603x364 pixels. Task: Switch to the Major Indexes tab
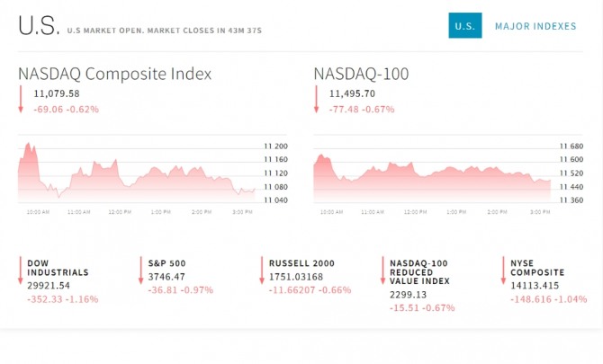click(x=535, y=26)
